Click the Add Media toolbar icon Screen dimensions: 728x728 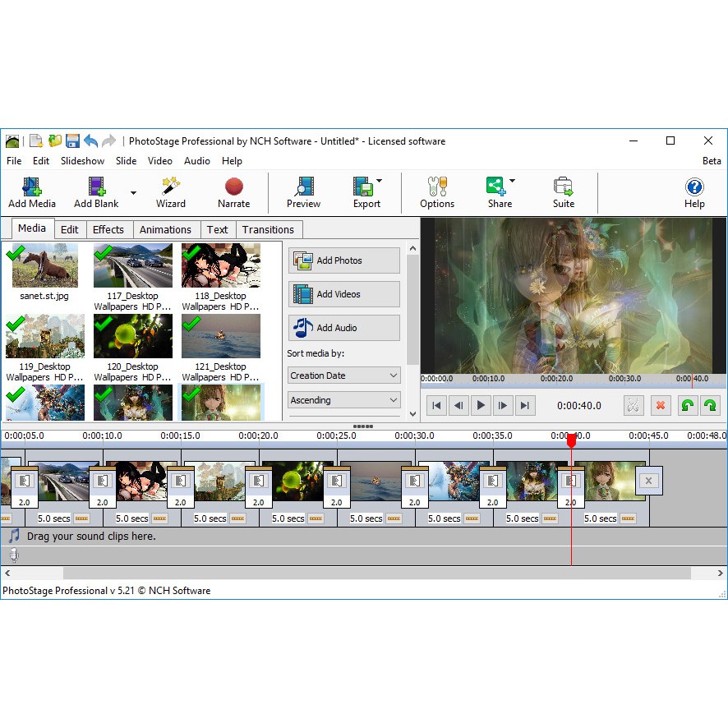pyautogui.click(x=32, y=192)
